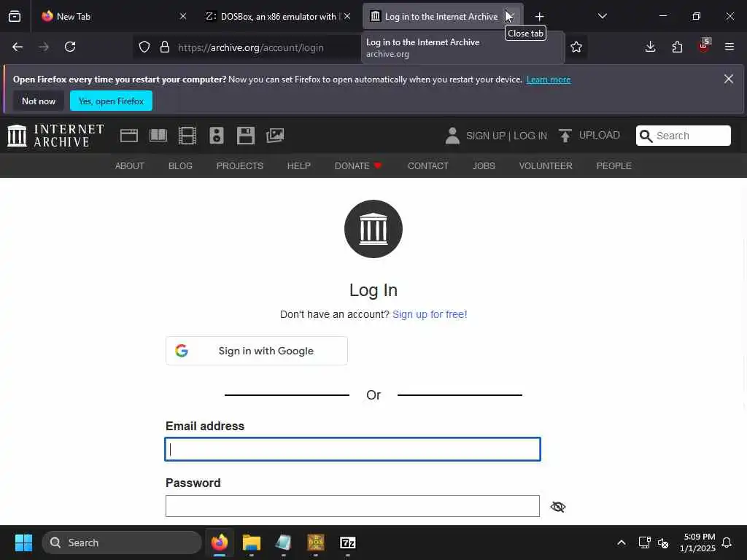
Task: Open the PROJECTS menu item
Action: click(239, 166)
